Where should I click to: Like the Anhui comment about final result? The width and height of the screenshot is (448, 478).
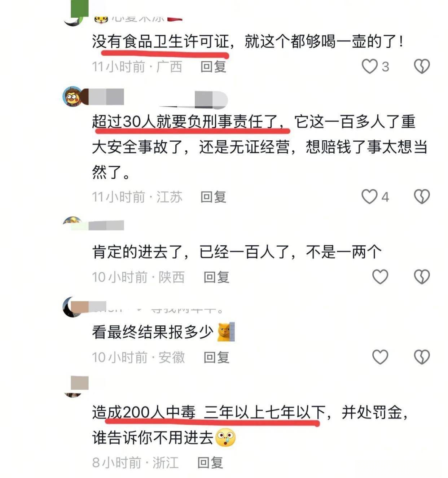380,357
